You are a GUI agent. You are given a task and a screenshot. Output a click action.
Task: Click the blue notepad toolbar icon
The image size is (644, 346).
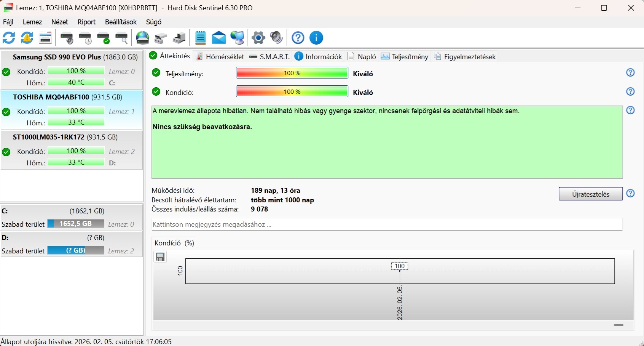pos(201,38)
